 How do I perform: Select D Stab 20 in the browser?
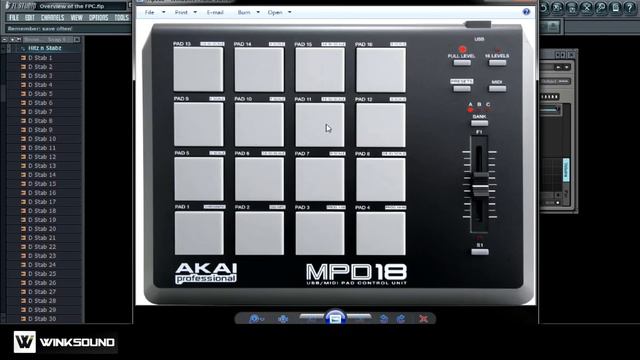click(42, 229)
